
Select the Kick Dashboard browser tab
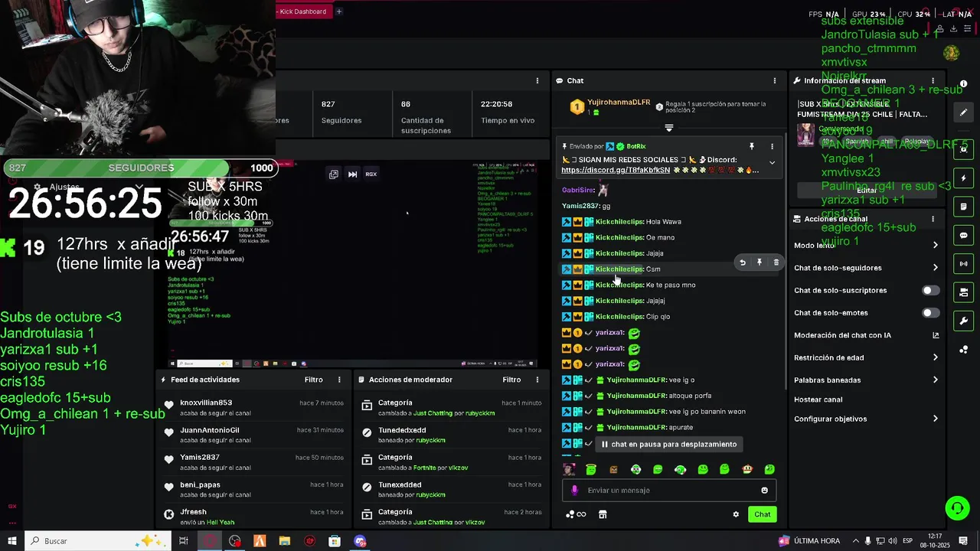[x=302, y=11]
